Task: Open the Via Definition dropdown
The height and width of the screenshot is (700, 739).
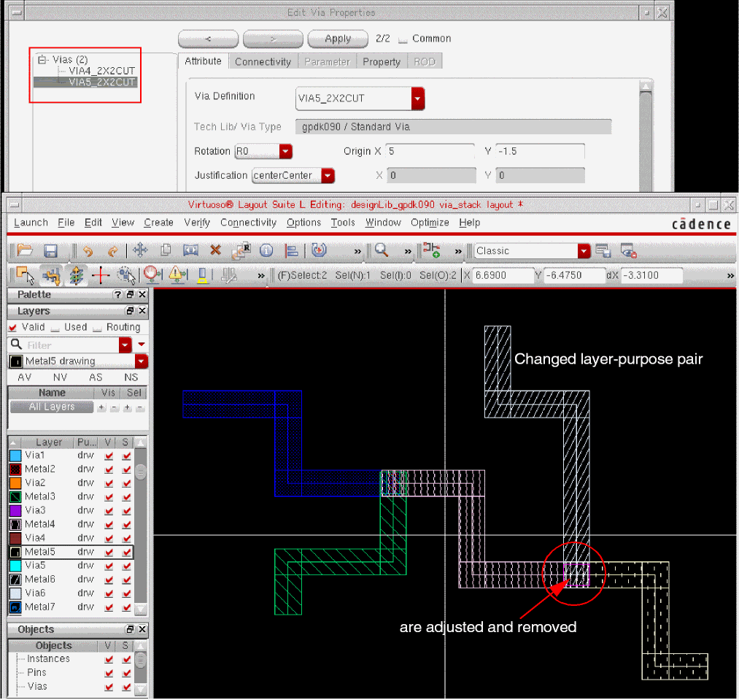Action: click(x=417, y=99)
